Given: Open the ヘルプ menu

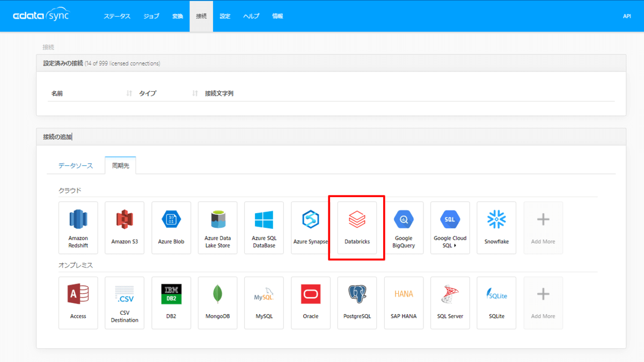Looking at the screenshot, I should (x=251, y=16).
